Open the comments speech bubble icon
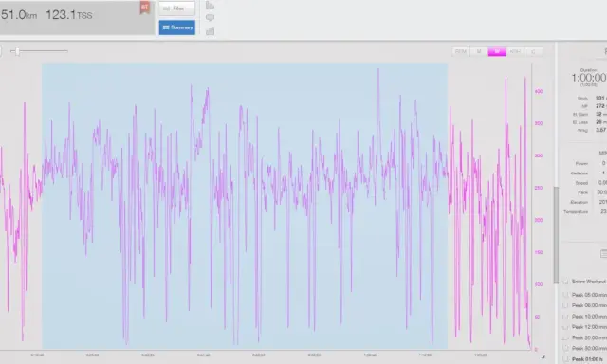The height and width of the screenshot is (364, 607). coord(210,18)
